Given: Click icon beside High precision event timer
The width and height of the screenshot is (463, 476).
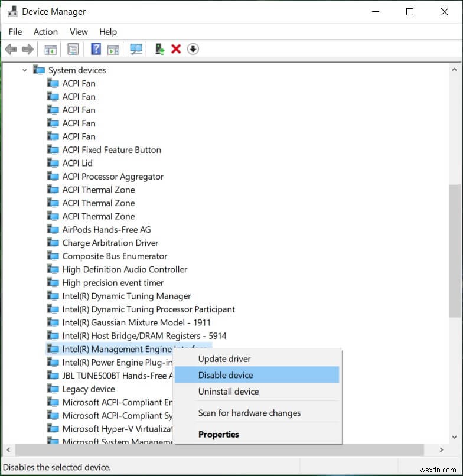Looking at the screenshot, I should [53, 283].
